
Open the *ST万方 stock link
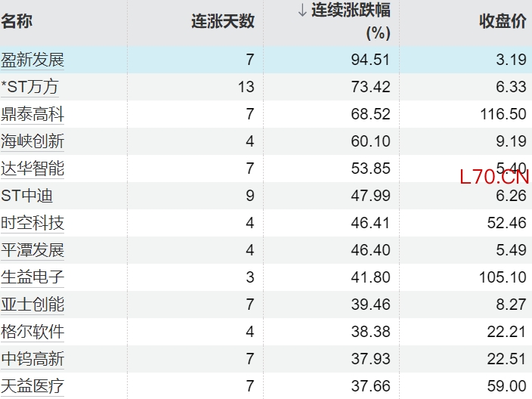click(x=29, y=88)
